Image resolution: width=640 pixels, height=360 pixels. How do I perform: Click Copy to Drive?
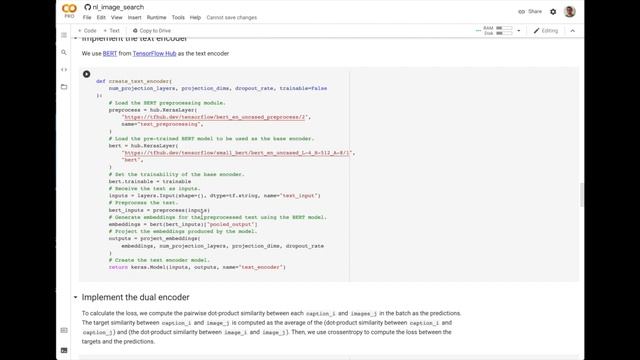[x=152, y=31]
